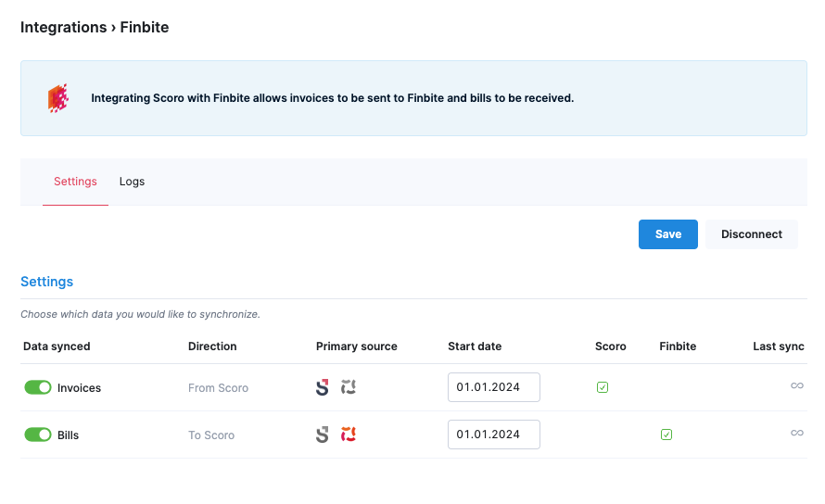The width and height of the screenshot is (825, 504).
Task: Select Finbite as primary source for Bills
Action: [349, 435]
